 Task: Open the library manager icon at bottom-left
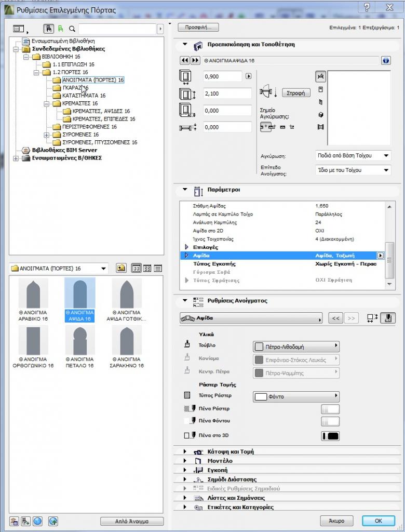[15, 521]
